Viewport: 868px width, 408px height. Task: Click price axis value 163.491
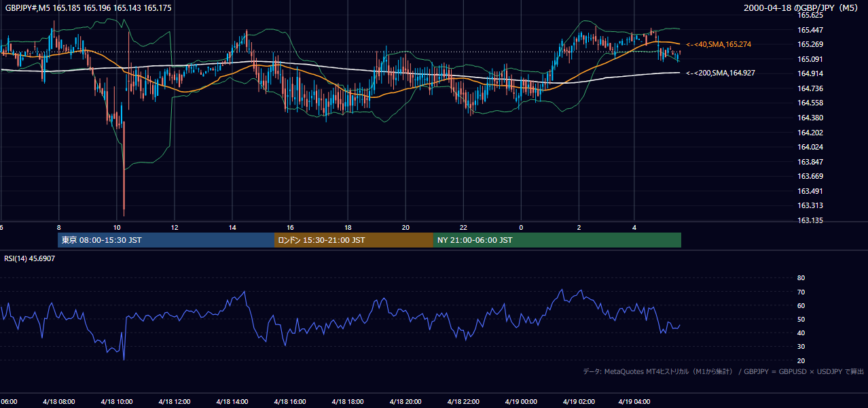coord(810,191)
